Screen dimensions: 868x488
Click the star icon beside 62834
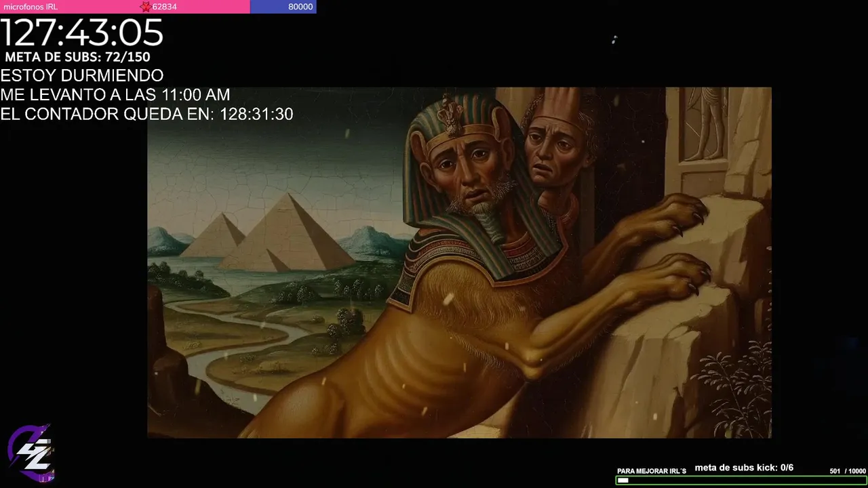coord(145,7)
